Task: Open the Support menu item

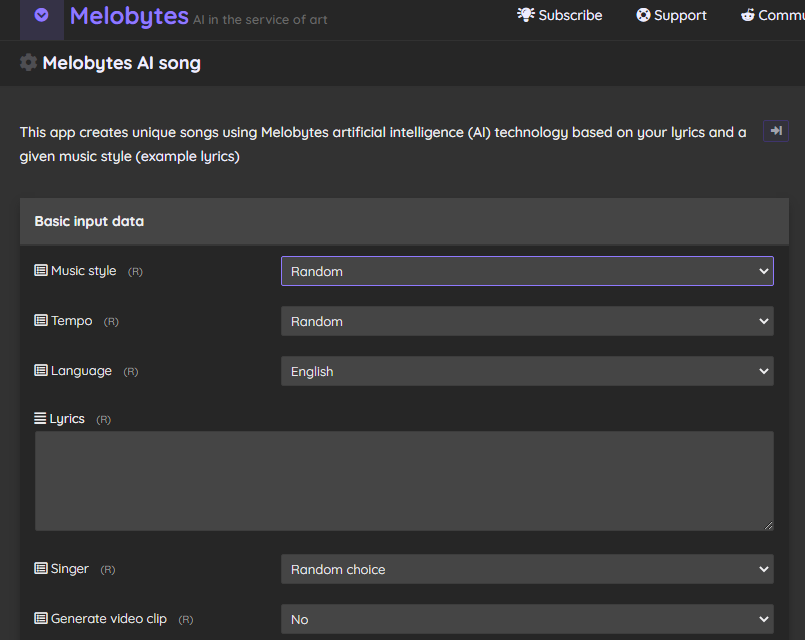Action: coord(680,15)
